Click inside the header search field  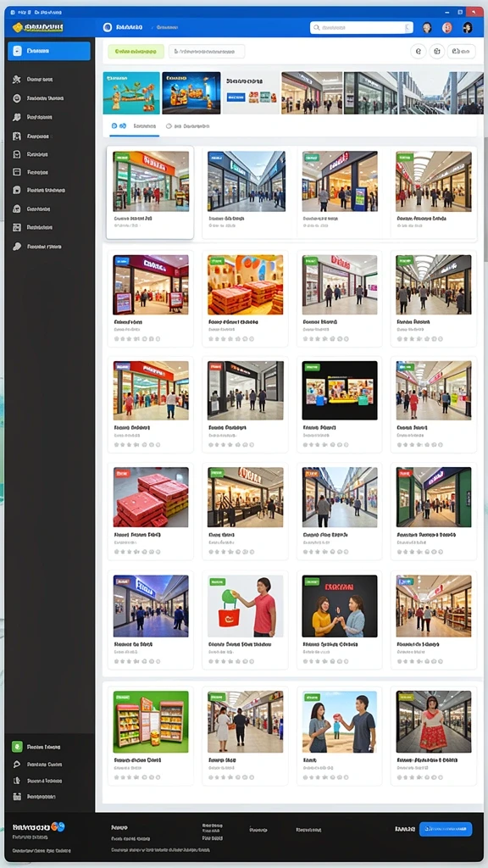[361, 27]
